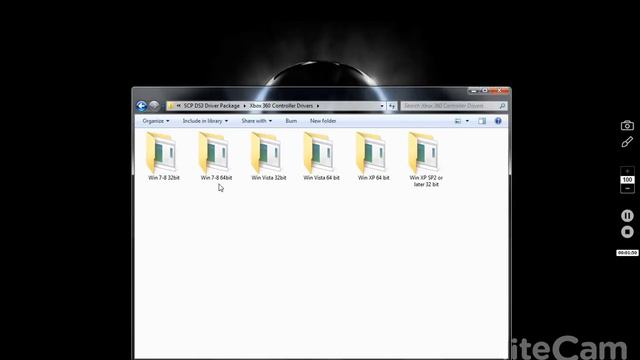This screenshot has width=640, height=360.
Task: Create a New folder
Action: pos(323,121)
